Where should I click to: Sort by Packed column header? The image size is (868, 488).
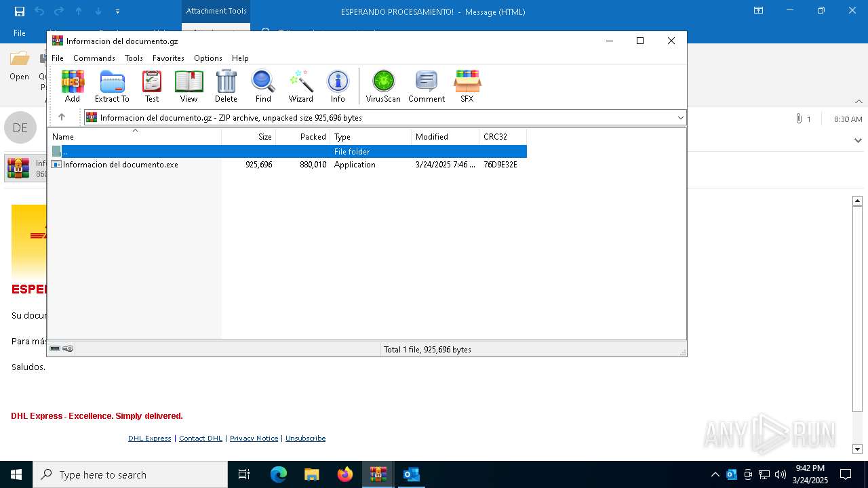(x=303, y=136)
